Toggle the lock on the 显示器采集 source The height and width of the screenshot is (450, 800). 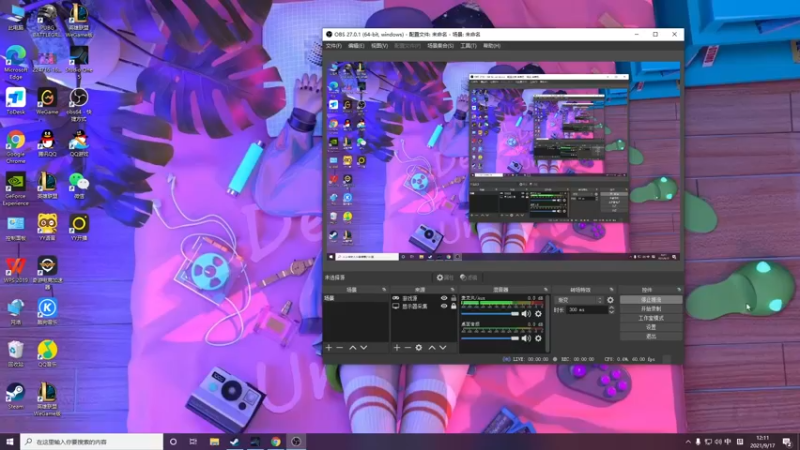pyautogui.click(x=454, y=306)
